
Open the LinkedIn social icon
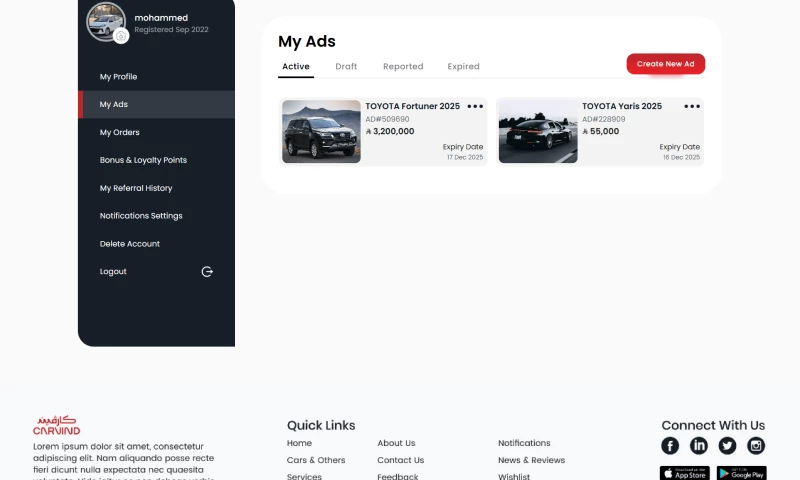699,446
